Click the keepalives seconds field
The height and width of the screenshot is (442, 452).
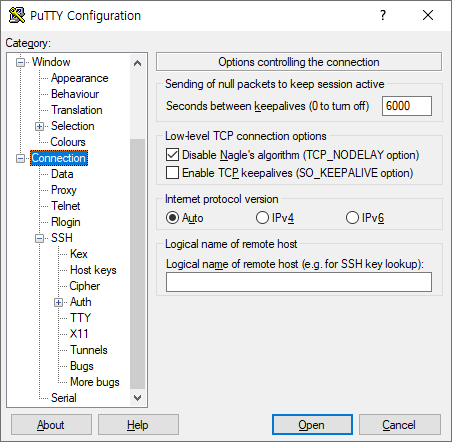(x=407, y=106)
